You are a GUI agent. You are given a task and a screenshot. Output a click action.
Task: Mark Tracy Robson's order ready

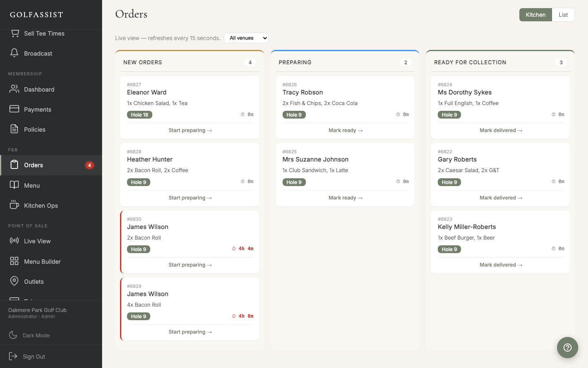click(345, 130)
